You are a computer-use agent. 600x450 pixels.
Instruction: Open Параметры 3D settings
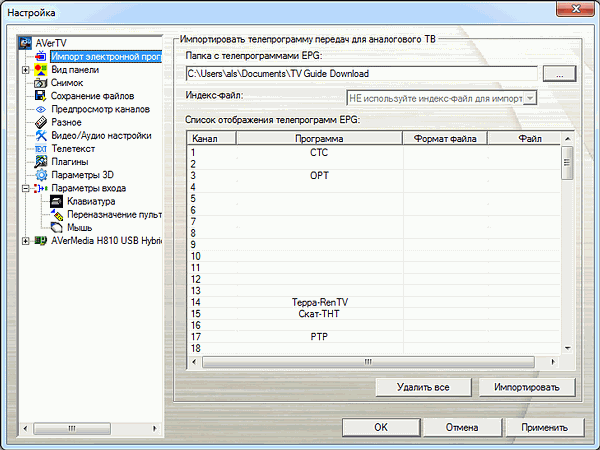82,175
